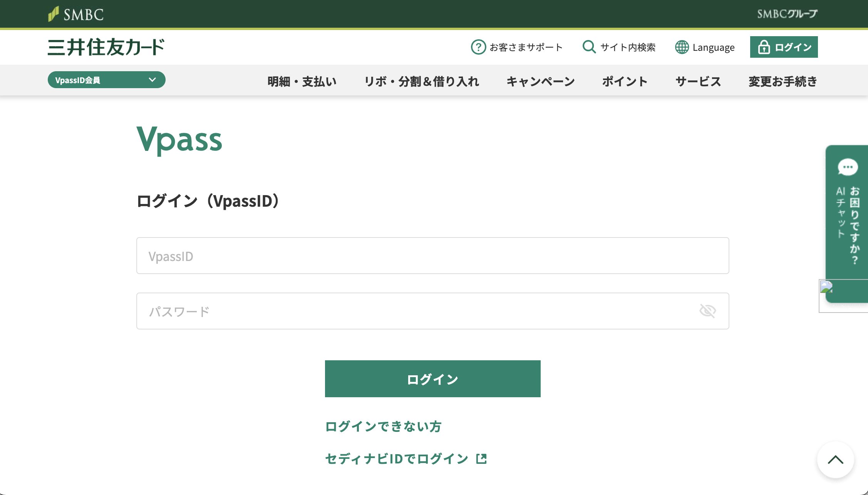Click the Language globe icon
Image resolution: width=868 pixels, height=495 pixels.
[x=682, y=47]
